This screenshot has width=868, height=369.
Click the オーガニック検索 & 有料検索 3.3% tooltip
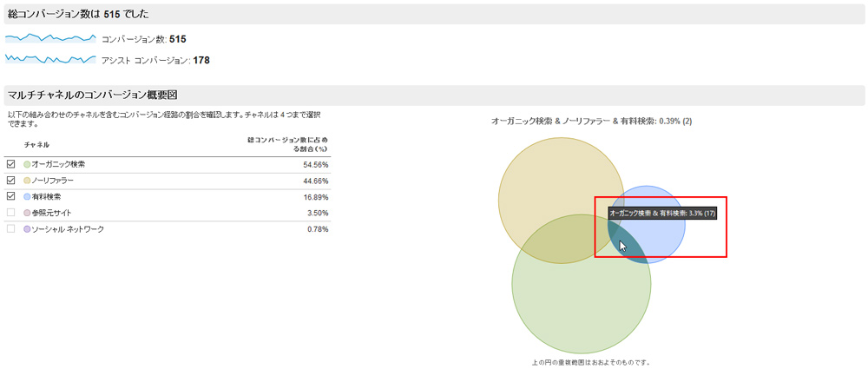(662, 214)
